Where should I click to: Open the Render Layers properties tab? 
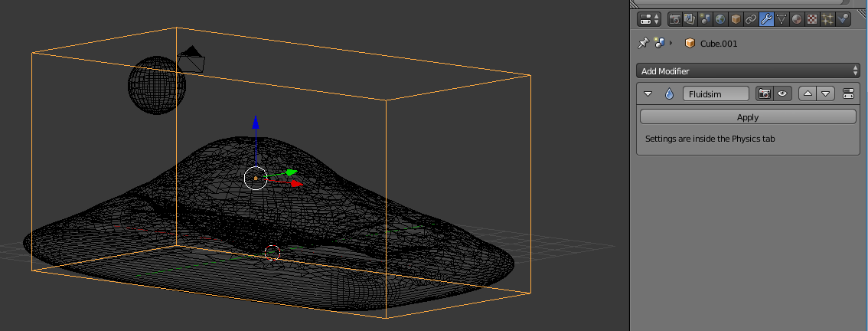[690, 18]
